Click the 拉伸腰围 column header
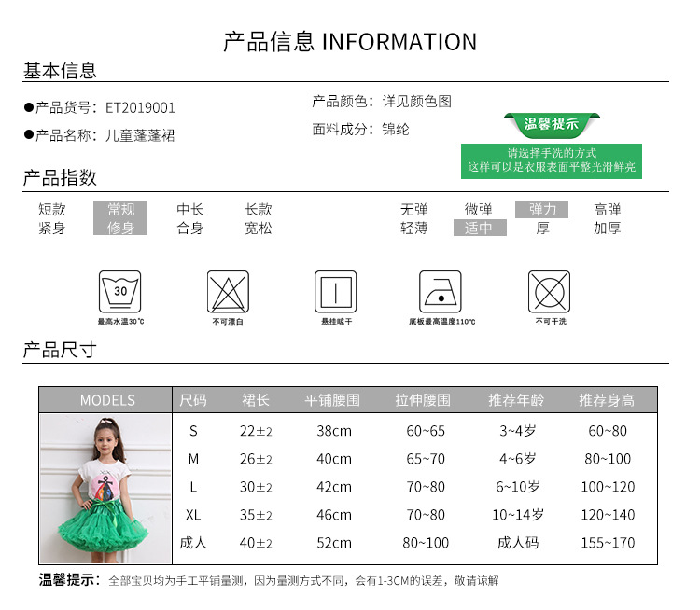Viewport: 700px width, 610px height. point(423,400)
